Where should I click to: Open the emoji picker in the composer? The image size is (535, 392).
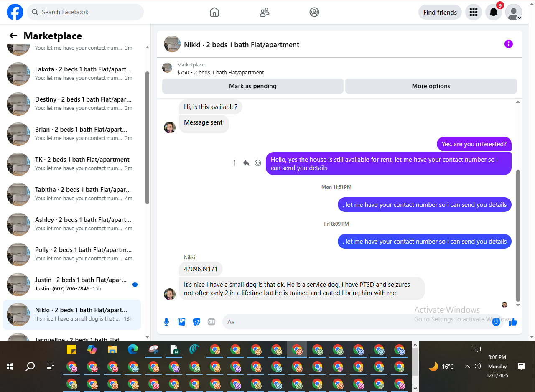(496, 322)
